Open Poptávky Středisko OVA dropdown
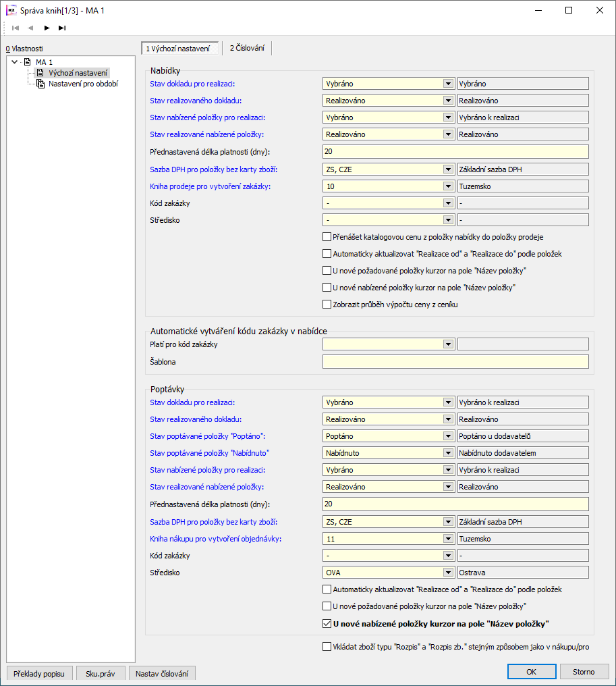616x686 pixels. (x=448, y=573)
